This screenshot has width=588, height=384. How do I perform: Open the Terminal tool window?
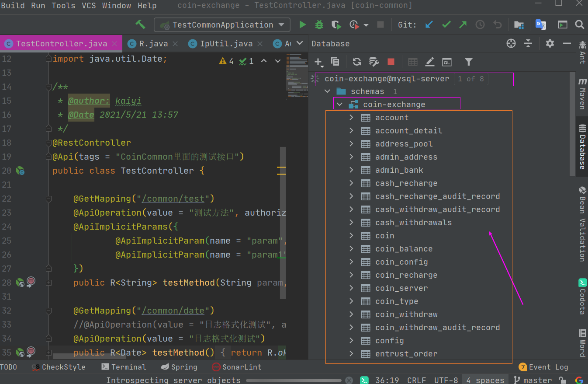point(124,367)
